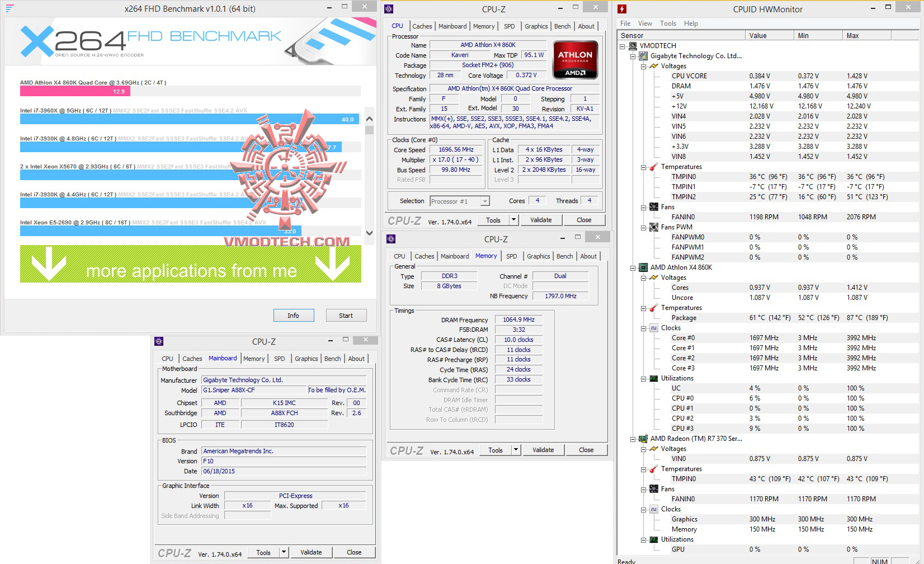Screen dimensions: 924x564
Task: Click the up arrow of the x264 results scrollbar
Action: point(369,119)
